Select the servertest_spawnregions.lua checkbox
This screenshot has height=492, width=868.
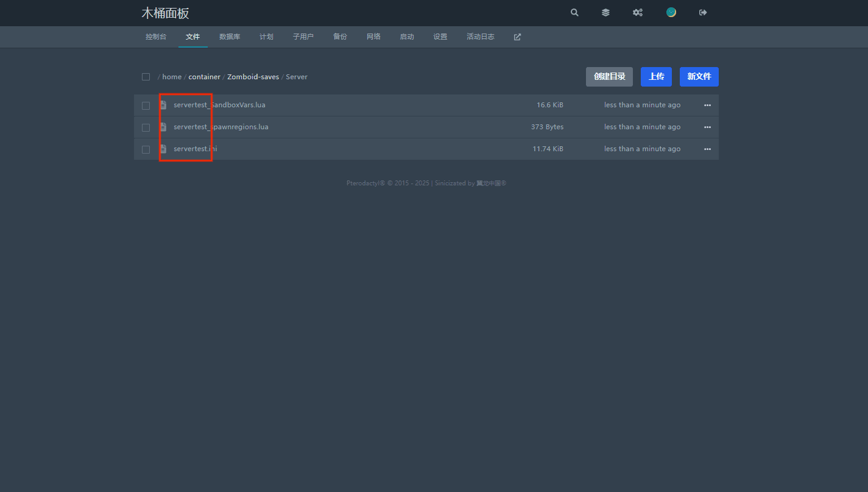[146, 127]
